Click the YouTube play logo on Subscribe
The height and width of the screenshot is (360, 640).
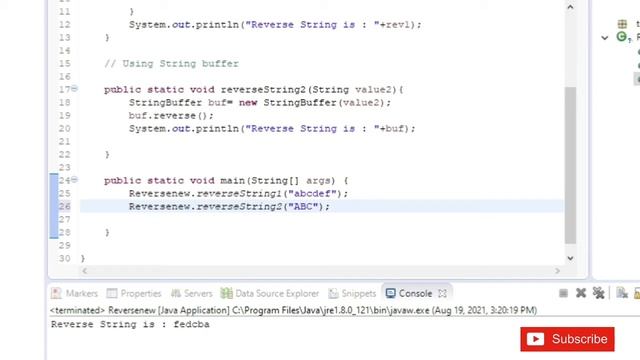click(535, 339)
